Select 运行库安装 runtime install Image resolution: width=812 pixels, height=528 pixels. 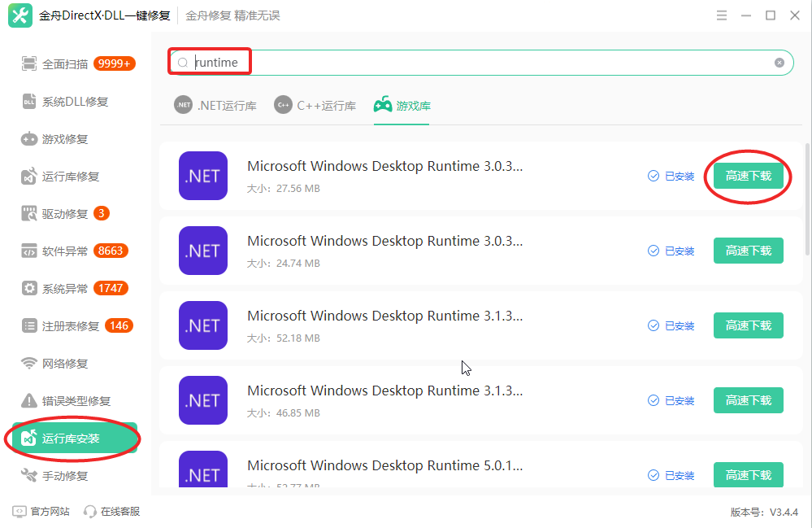coord(75,438)
